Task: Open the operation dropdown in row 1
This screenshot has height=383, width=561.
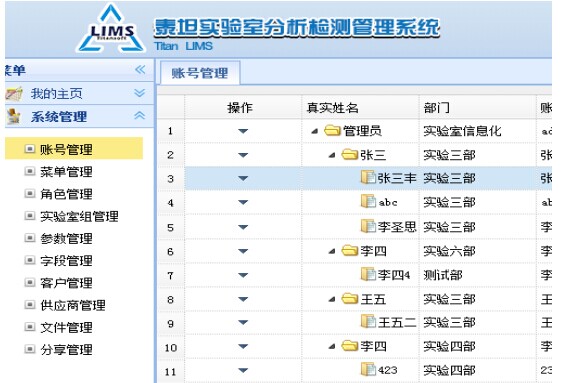Action: point(243,131)
